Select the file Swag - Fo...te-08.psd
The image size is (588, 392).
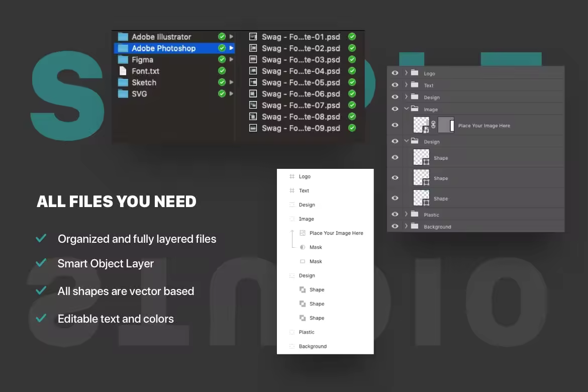point(302,117)
